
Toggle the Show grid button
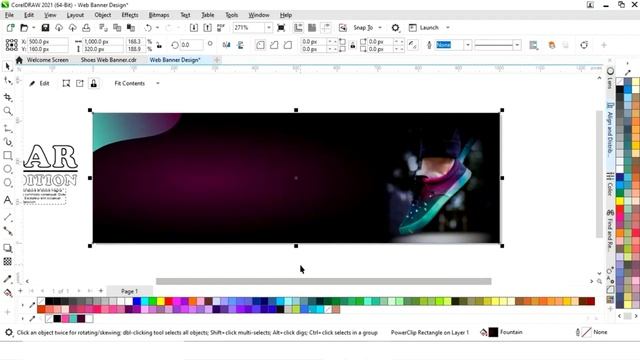312,28
